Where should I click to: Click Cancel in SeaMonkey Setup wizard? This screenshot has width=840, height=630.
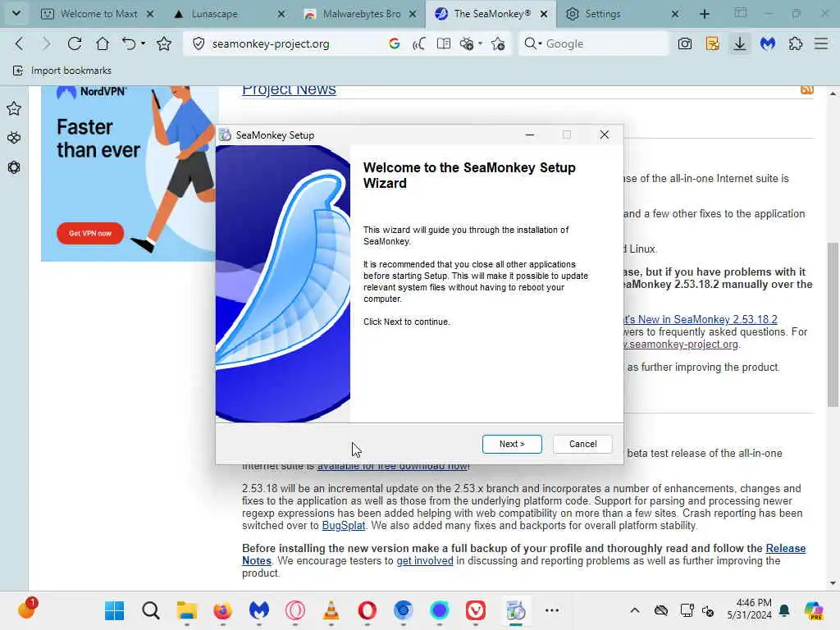coord(583,444)
